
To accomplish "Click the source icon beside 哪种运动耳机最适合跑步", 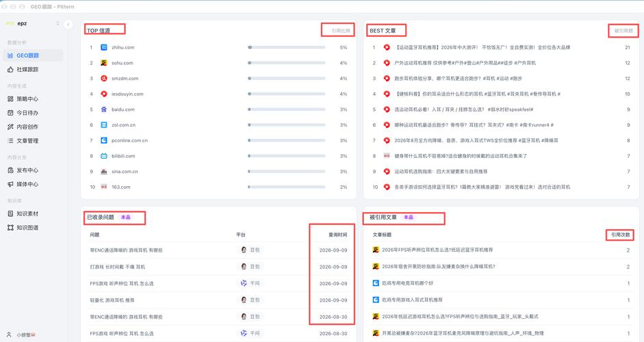I will point(387,124).
